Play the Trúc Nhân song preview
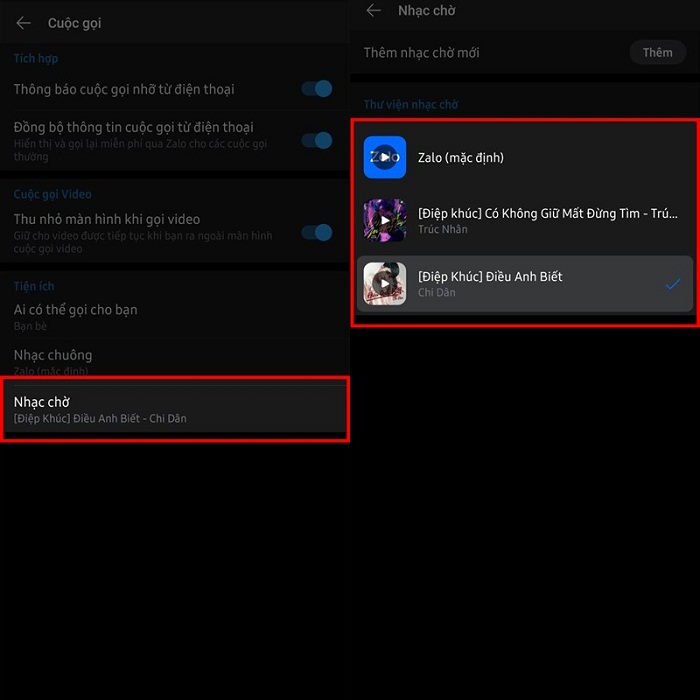The width and height of the screenshot is (700, 700). click(x=385, y=220)
